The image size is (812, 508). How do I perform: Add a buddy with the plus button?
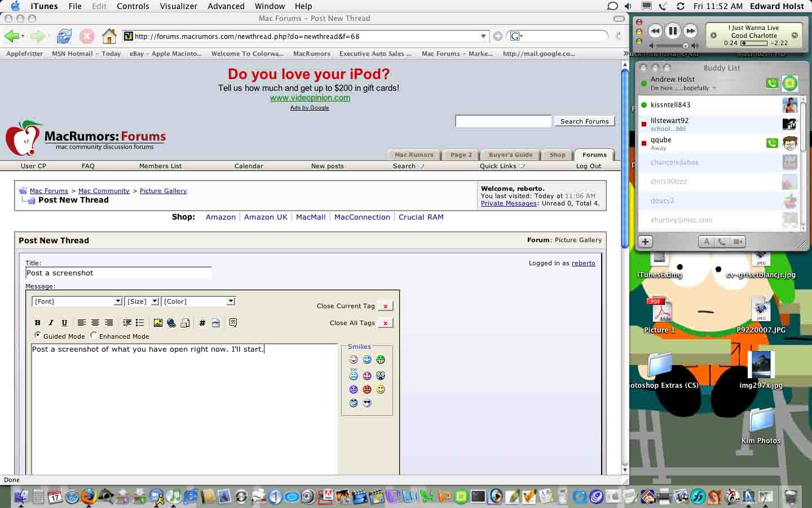tap(645, 242)
